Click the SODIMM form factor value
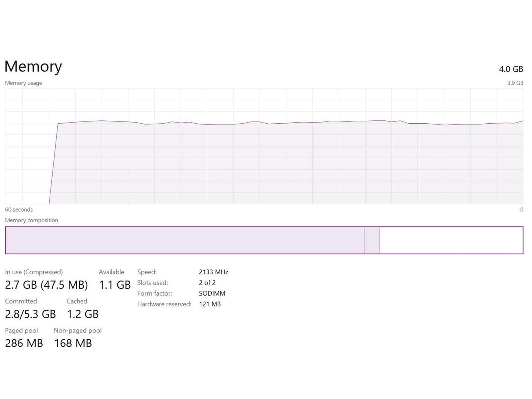Image resolution: width=532 pixels, height=399 pixels. [x=212, y=293]
